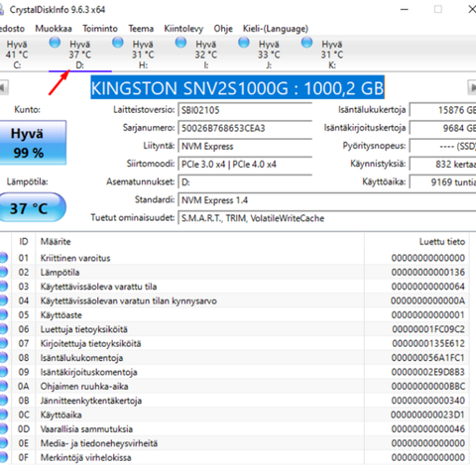Click the Siirtomoodi field PCIe 3.0 x4
476x476 pixels.
coord(245,164)
